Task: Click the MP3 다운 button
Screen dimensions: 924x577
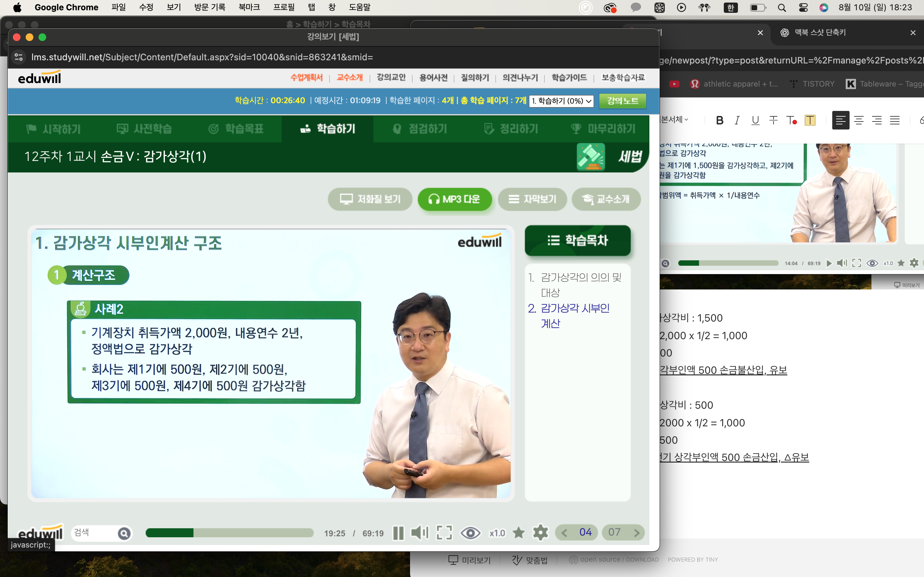Action: point(454,199)
